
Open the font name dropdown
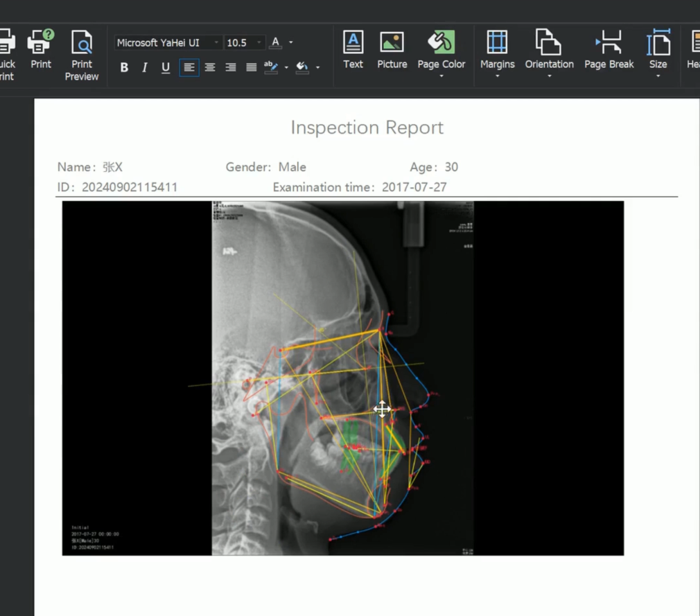216,43
